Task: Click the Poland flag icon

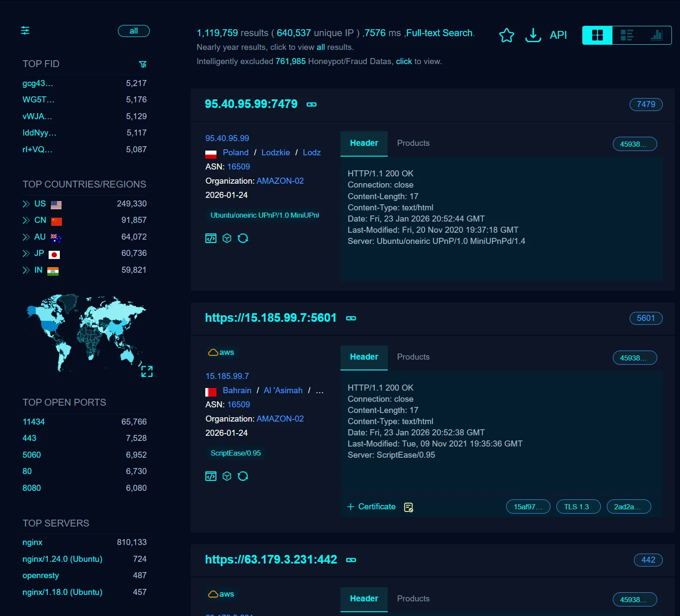Action: (x=211, y=154)
